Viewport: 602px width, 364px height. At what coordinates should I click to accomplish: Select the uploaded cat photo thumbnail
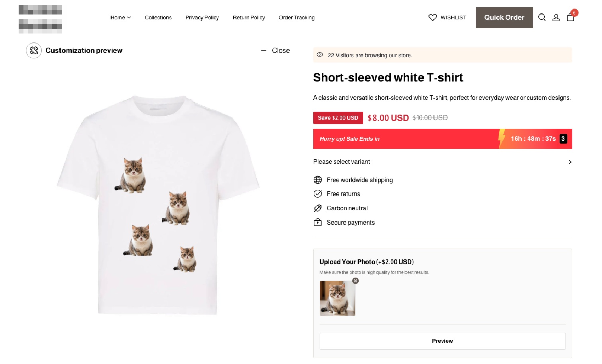[337, 298]
